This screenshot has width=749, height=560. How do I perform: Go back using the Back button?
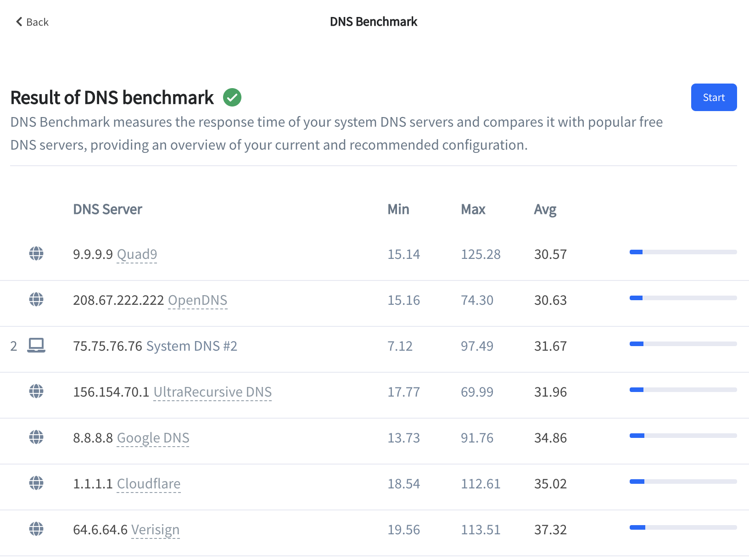[32, 22]
